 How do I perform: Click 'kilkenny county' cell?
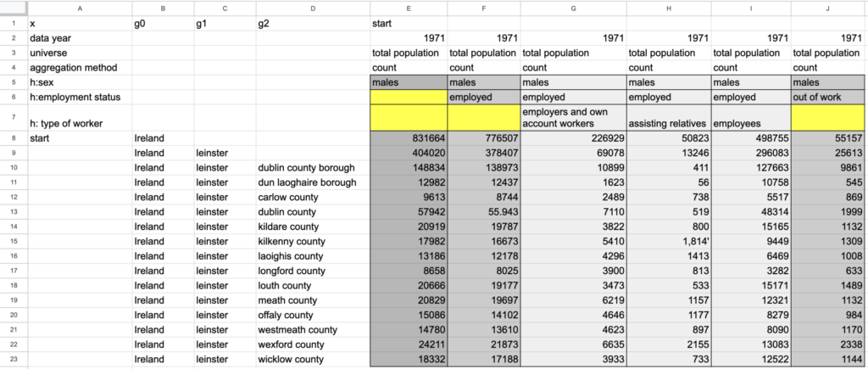[313, 242]
